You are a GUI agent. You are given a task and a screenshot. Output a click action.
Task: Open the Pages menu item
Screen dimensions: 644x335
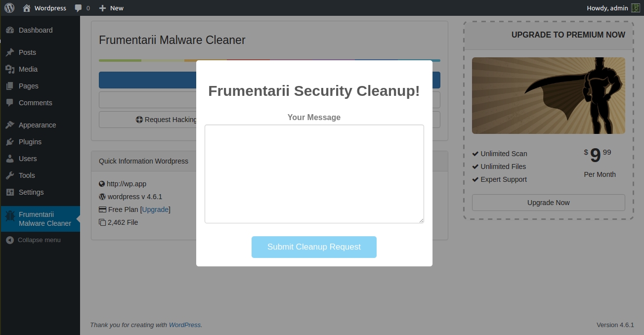pos(28,86)
